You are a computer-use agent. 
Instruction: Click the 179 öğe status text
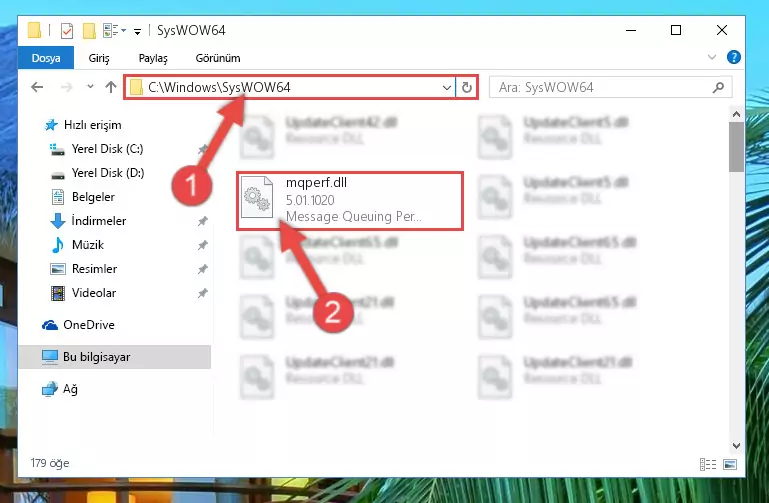(x=50, y=463)
